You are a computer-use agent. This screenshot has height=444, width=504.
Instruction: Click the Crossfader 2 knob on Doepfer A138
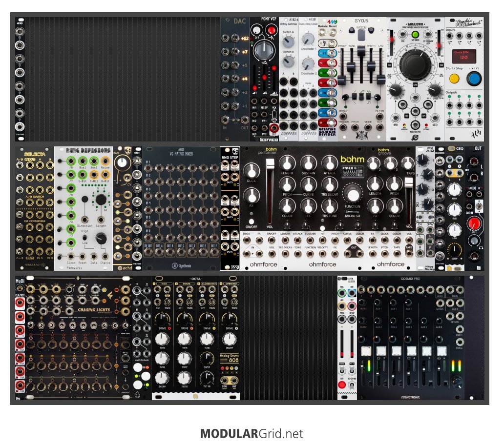[x=308, y=63]
